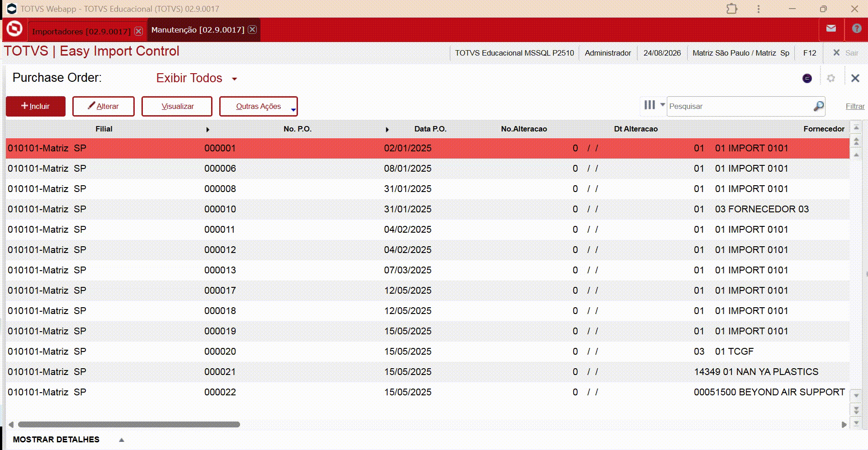Screen dimensions: 868x450
Task: Click the Incluir button
Action: (36, 106)
